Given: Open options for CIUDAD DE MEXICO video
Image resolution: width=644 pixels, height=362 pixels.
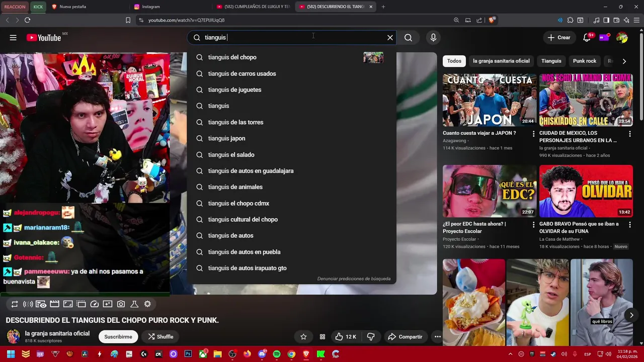Looking at the screenshot, I should (629, 134).
